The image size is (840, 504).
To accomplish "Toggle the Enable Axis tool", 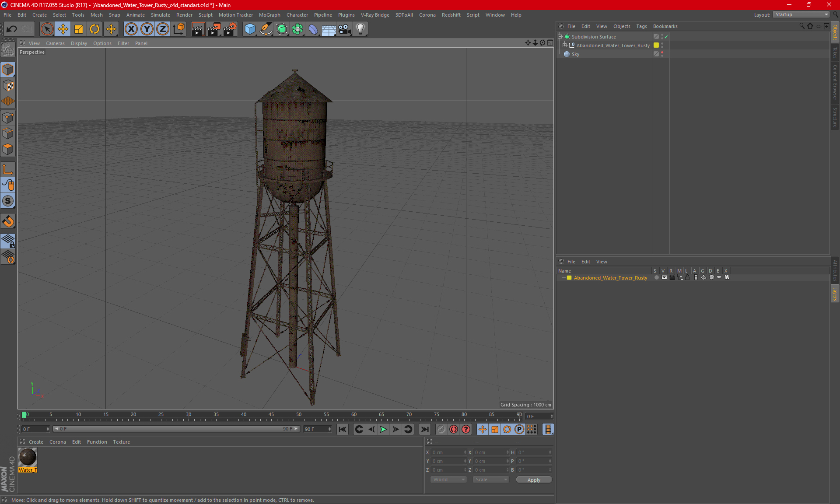I will pos(8,169).
